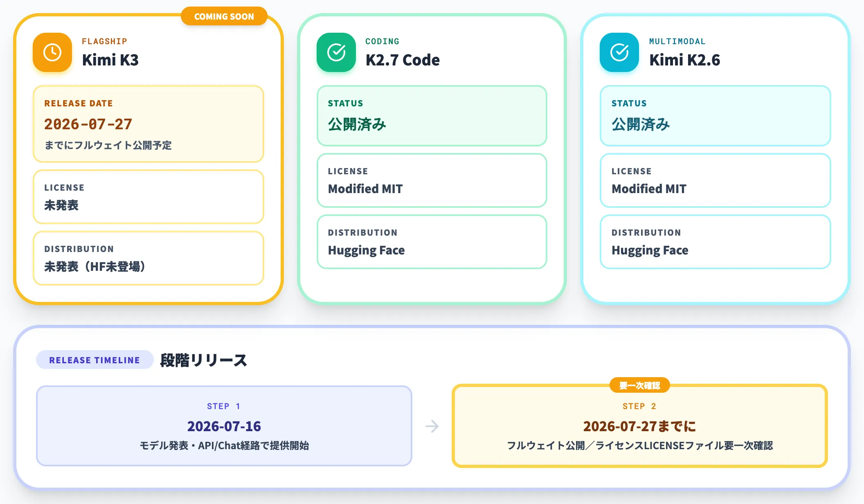Click the arrow between Step 1 and Step 2

[432, 426]
